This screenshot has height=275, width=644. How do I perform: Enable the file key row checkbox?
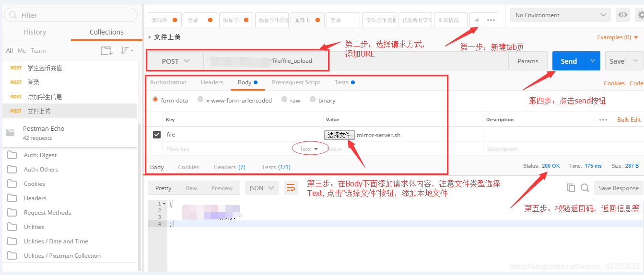(156, 135)
